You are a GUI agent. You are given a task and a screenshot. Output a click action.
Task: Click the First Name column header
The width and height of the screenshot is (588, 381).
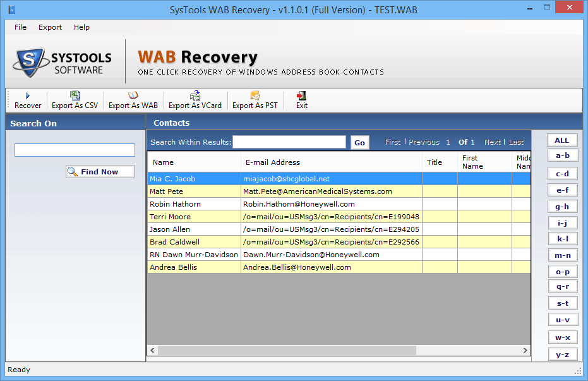tap(484, 162)
